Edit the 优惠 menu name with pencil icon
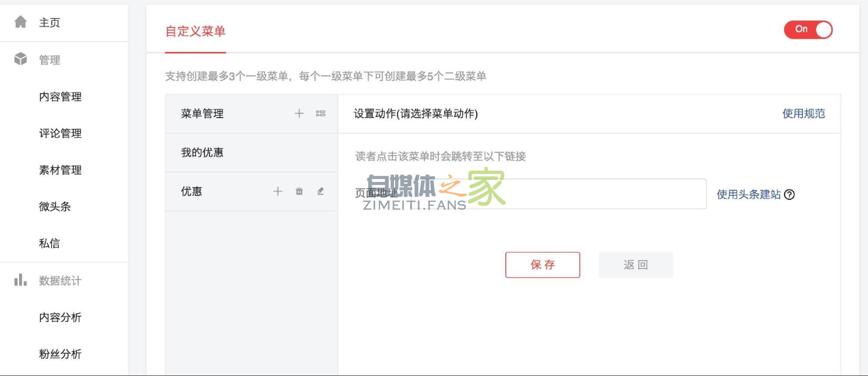The image size is (868, 376). (320, 191)
